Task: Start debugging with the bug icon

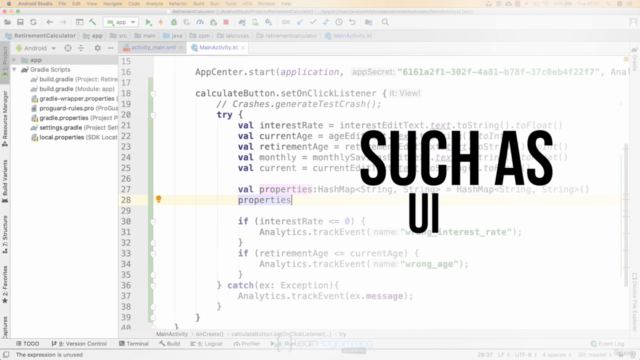Action: [x=174, y=22]
